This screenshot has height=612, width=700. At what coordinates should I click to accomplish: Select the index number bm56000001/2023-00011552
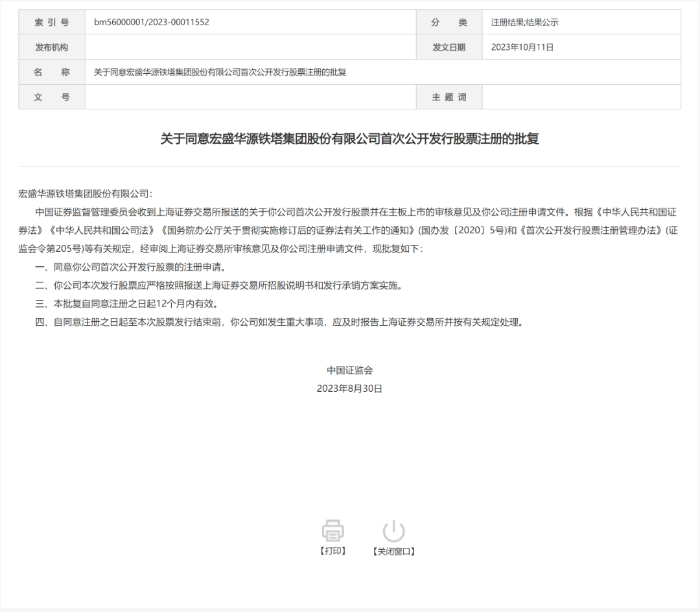(x=152, y=22)
